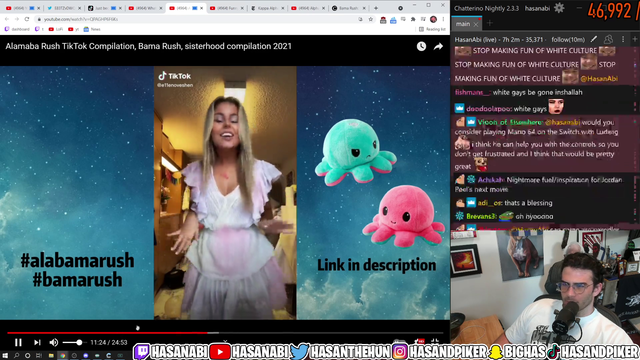Open the Chrome extensions puzzle icon

tap(413, 19)
